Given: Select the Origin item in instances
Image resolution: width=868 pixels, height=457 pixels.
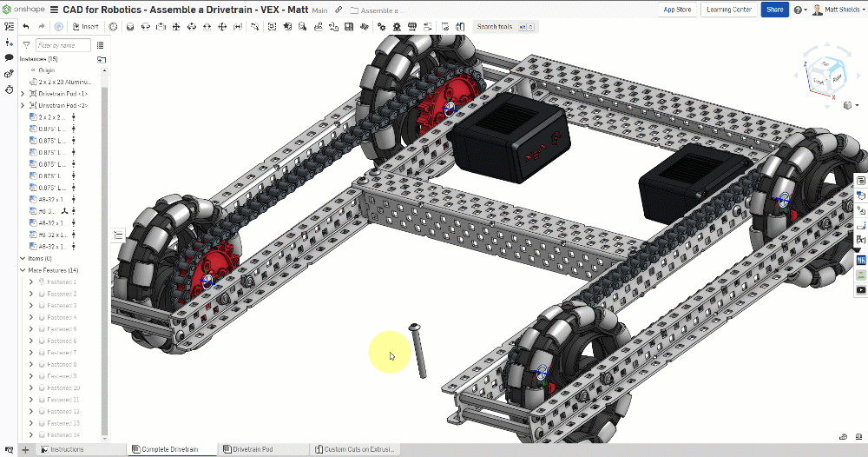Looking at the screenshot, I should (47, 70).
